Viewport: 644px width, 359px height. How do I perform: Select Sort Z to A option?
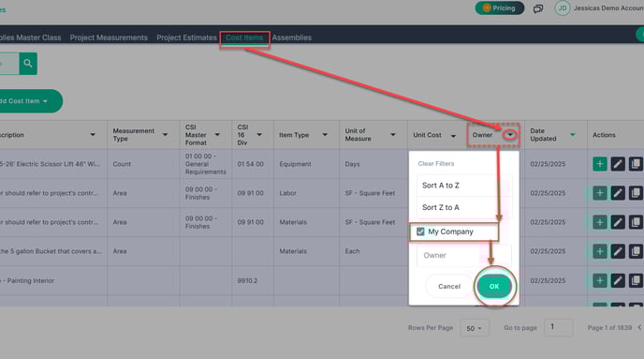(464, 207)
